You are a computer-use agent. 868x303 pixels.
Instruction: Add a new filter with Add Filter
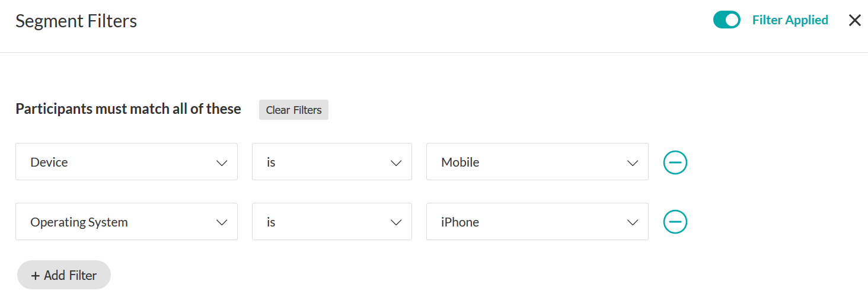[64, 275]
